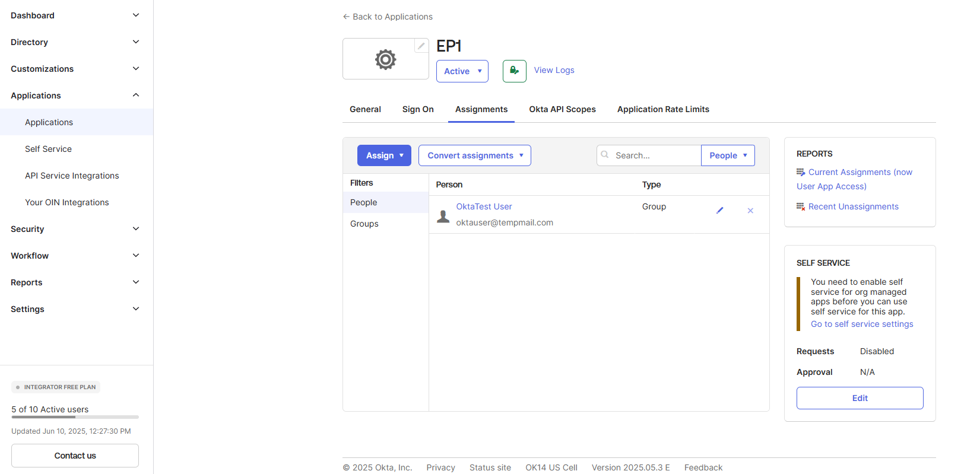Open the Status site footer link

pos(490,467)
